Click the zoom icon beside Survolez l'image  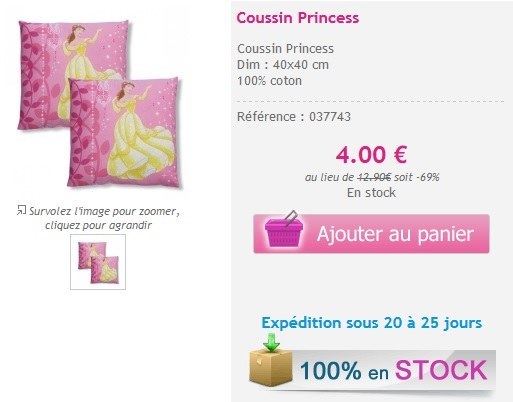point(21,210)
